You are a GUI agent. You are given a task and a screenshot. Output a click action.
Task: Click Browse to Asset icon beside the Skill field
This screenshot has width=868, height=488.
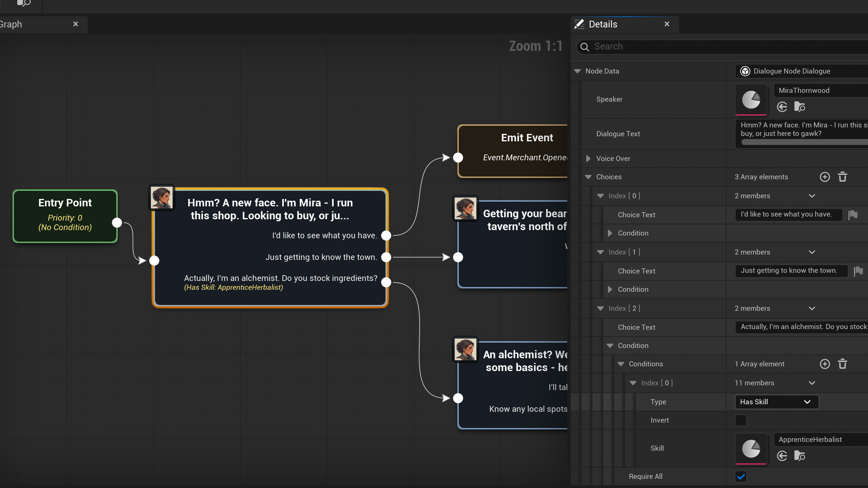point(800,456)
